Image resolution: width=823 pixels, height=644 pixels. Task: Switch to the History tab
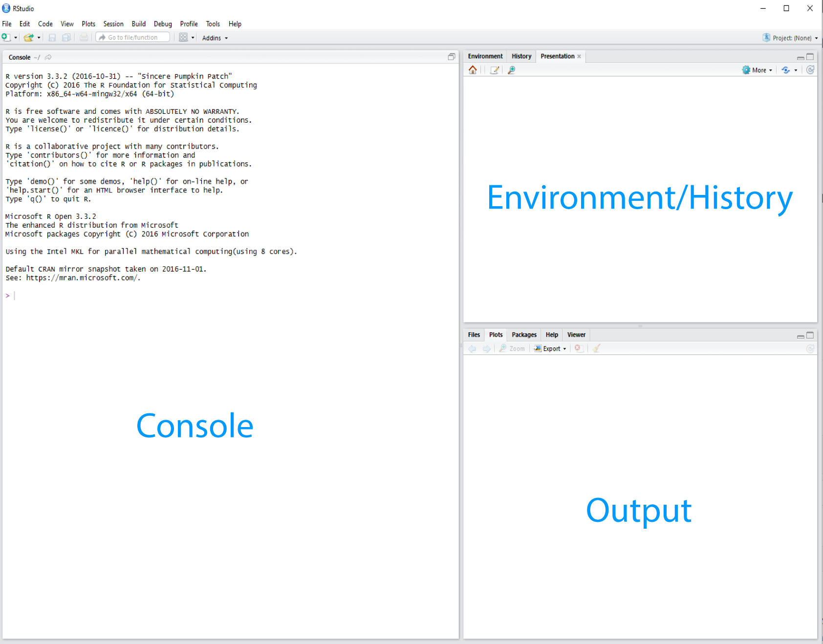tap(521, 56)
